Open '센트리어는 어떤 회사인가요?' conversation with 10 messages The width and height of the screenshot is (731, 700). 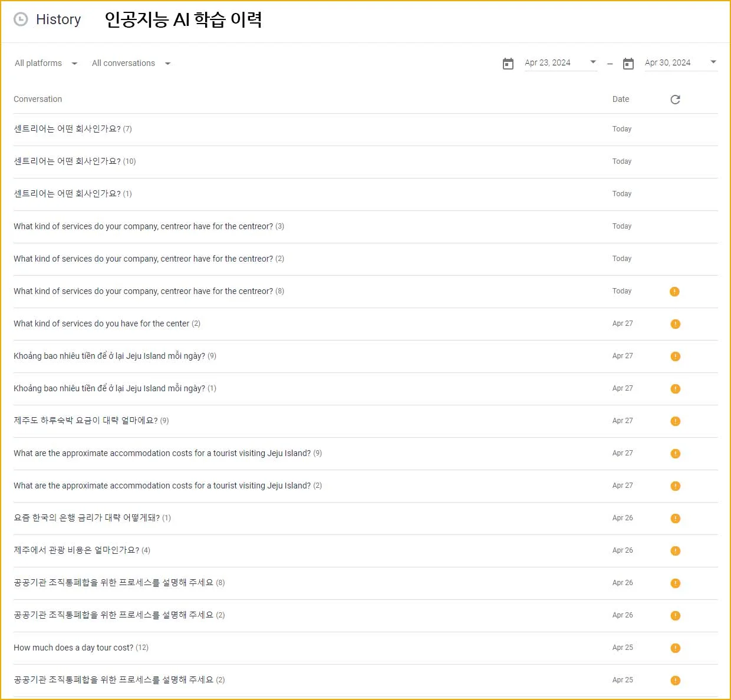[67, 161]
